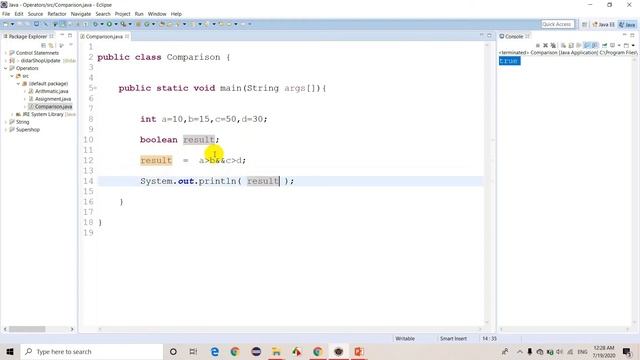This screenshot has height=360, width=640.
Task: Open the Debug button dropdown arrow
Action: point(102,24)
